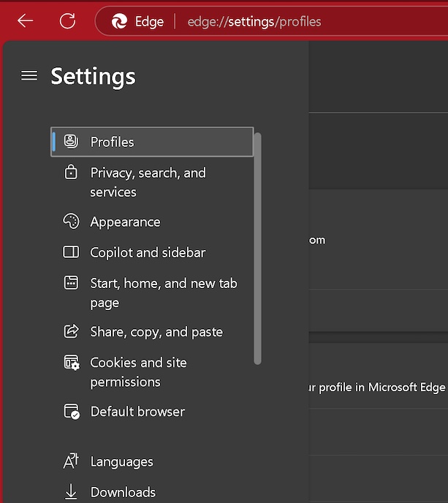Click the Appearance palette icon
Screen dimensions: 448x503
(x=71, y=222)
